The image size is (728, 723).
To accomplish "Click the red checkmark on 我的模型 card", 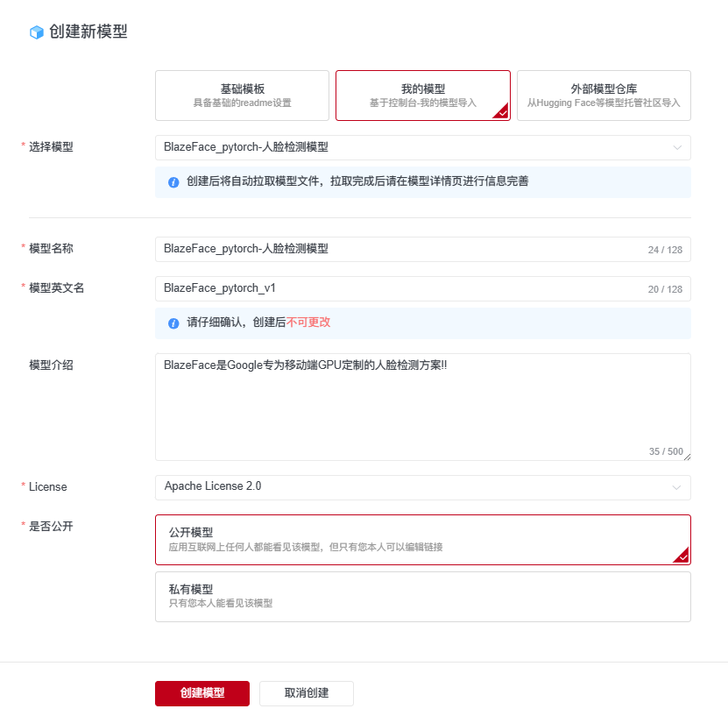I will click(504, 114).
